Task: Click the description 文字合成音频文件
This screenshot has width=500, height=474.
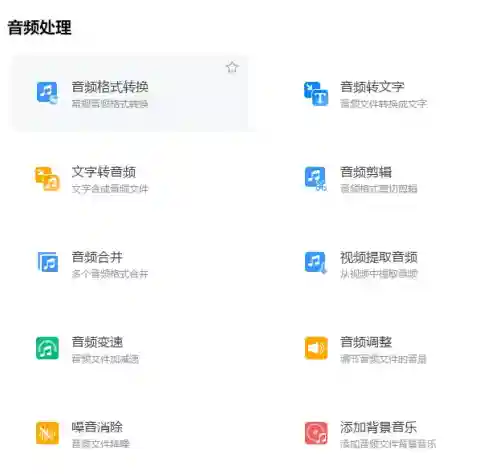Action: click(x=110, y=189)
